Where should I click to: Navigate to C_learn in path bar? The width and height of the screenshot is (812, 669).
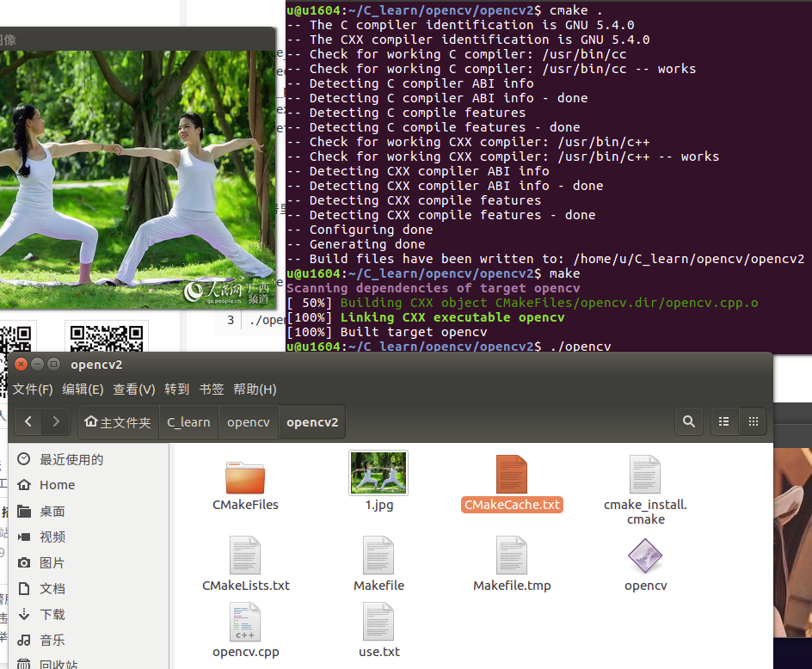click(x=188, y=422)
